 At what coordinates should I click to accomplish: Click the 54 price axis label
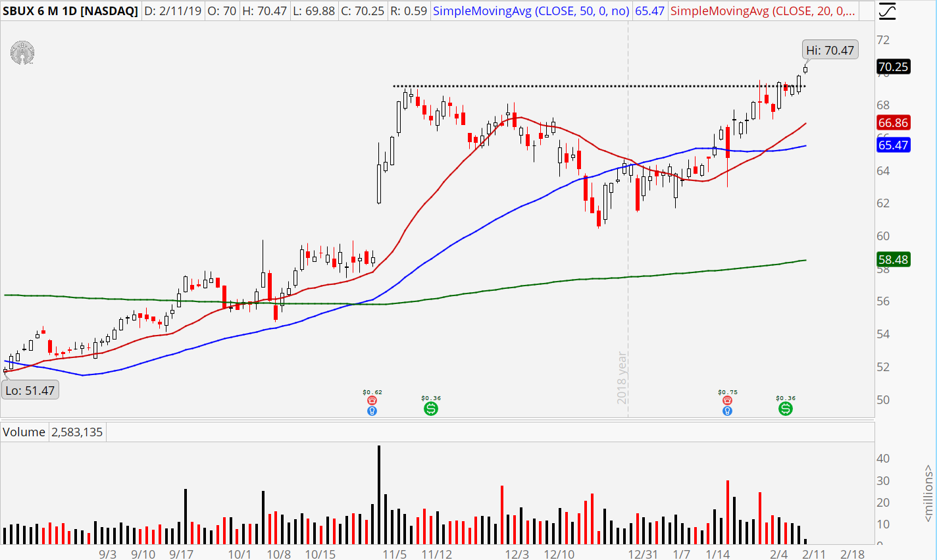[x=883, y=334]
